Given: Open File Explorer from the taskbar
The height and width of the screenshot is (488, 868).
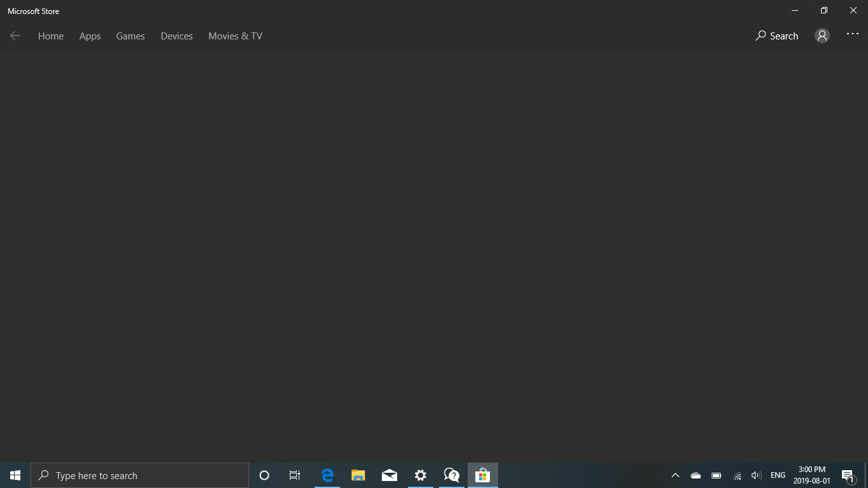Looking at the screenshot, I should (x=358, y=475).
